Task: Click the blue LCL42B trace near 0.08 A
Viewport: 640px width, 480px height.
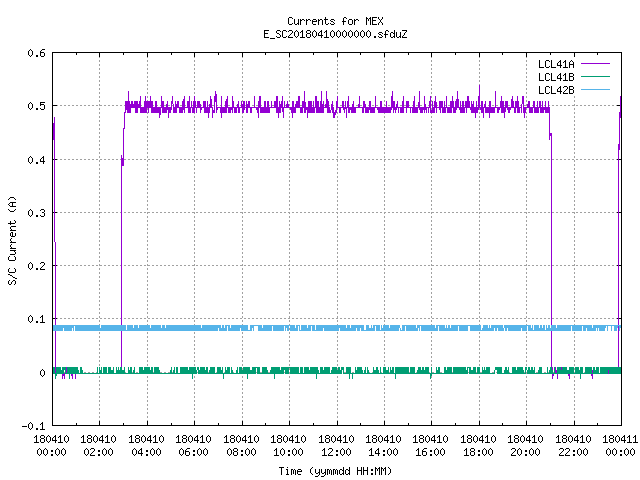Action: (x=337, y=328)
